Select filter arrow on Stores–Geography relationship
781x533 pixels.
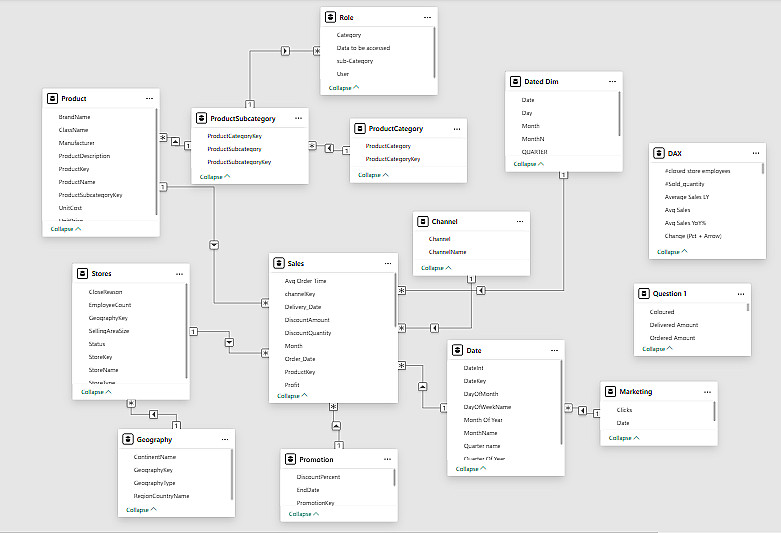pyautogui.click(x=153, y=414)
